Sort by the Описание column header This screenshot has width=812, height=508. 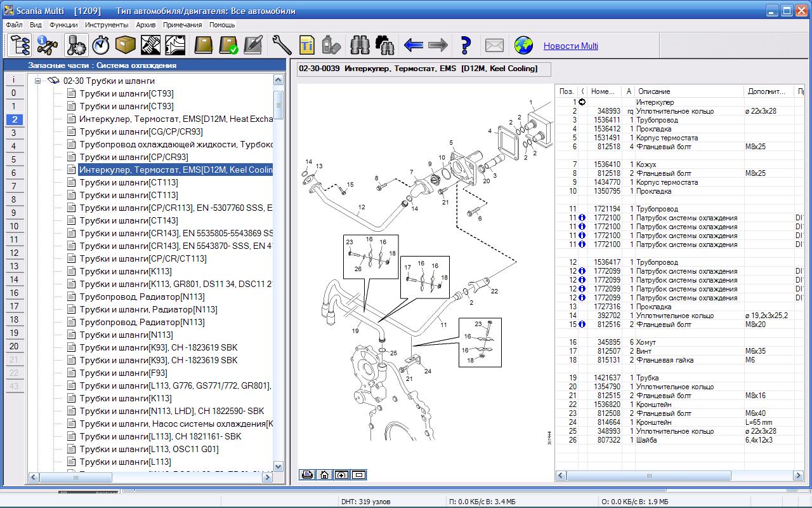[x=689, y=91]
